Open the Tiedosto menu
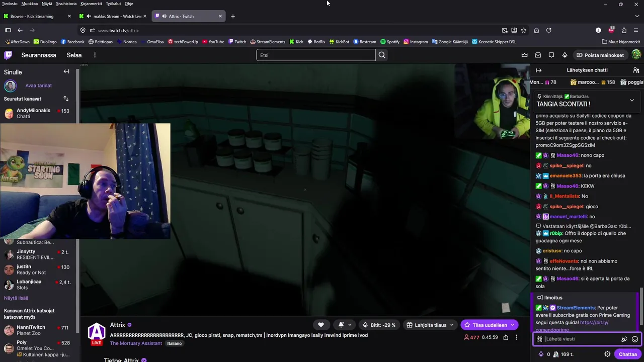644x362 pixels. tap(10, 4)
